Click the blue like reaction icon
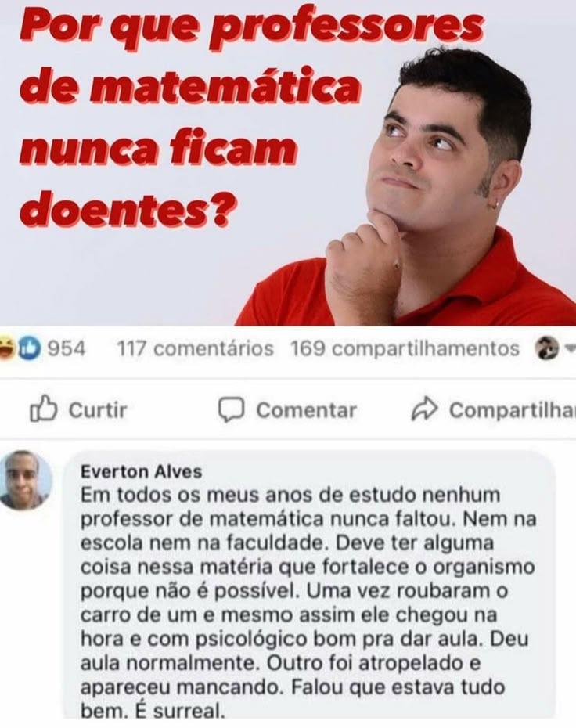576x728 pixels. coord(29,348)
